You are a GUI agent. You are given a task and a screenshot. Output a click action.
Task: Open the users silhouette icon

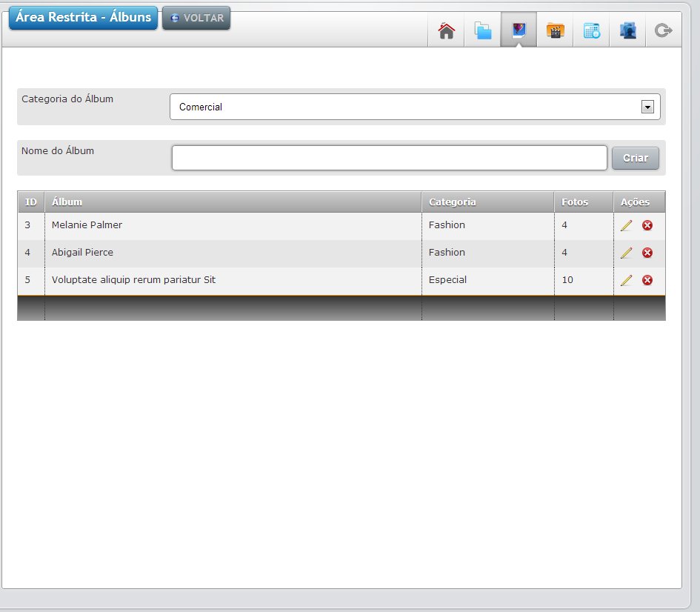point(627,30)
